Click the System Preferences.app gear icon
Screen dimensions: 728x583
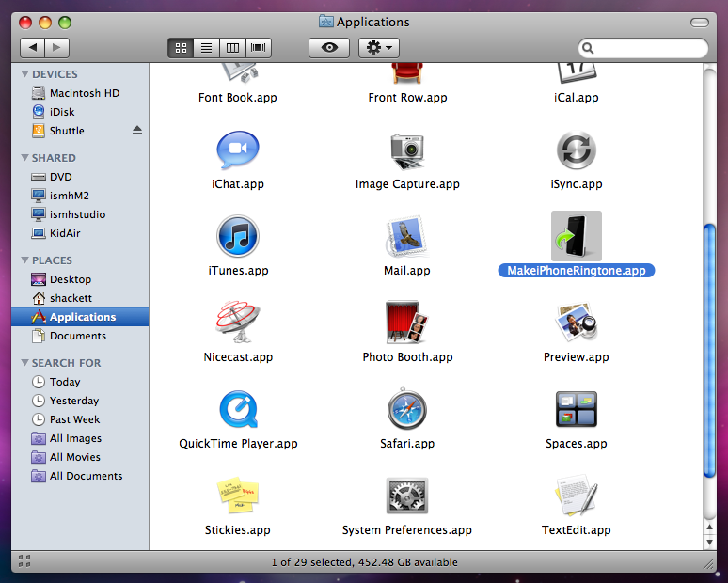(406, 496)
